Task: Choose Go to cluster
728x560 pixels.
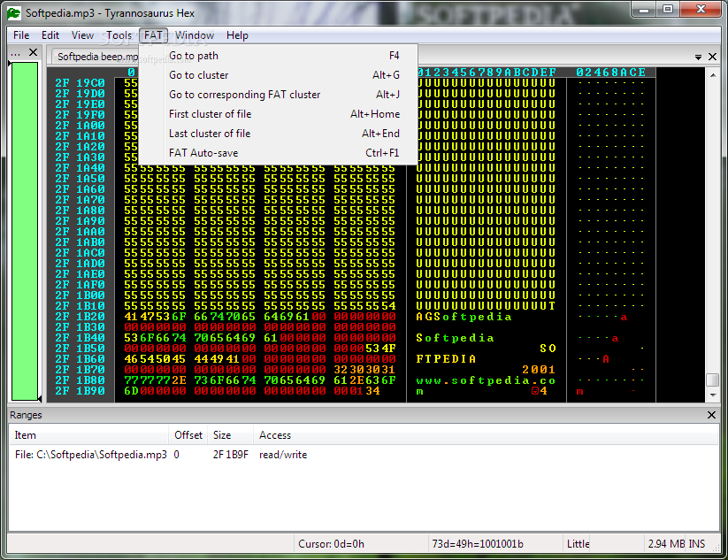Action: tap(278, 75)
